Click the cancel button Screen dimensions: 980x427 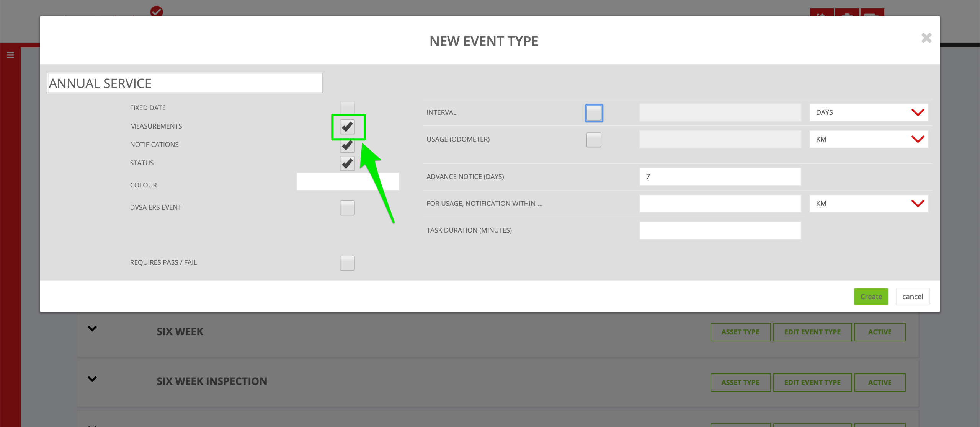pos(913,297)
